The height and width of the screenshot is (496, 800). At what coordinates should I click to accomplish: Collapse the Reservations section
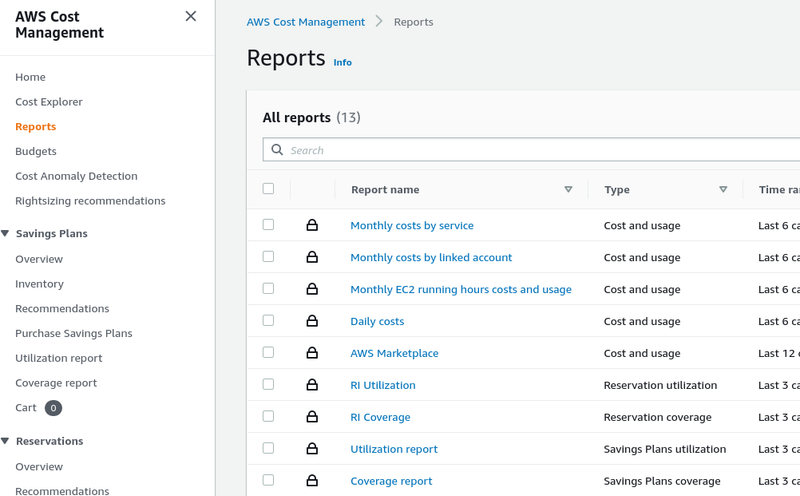[6, 441]
